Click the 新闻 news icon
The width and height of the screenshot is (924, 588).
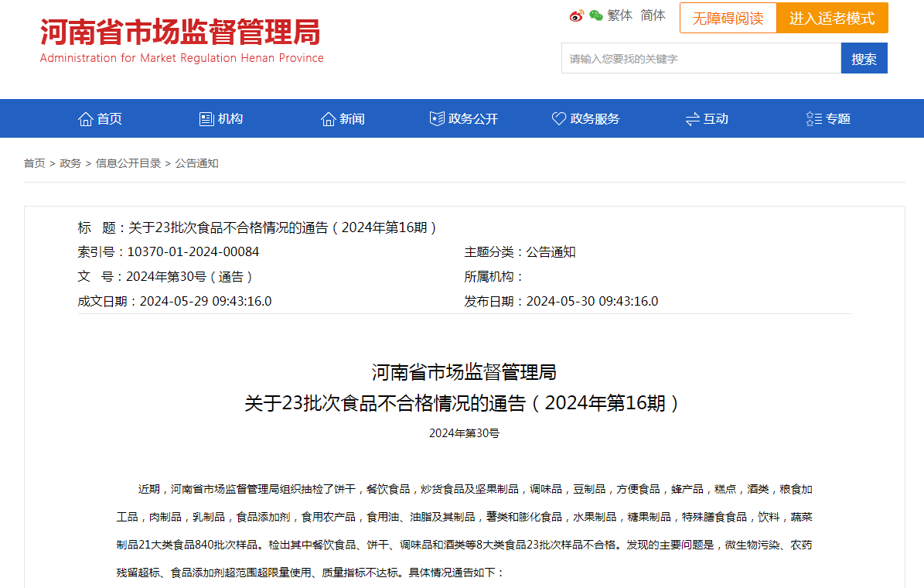[329, 118]
